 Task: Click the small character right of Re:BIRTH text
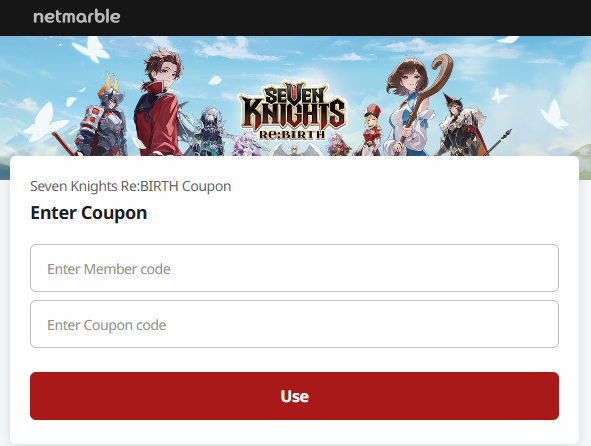[337, 145]
